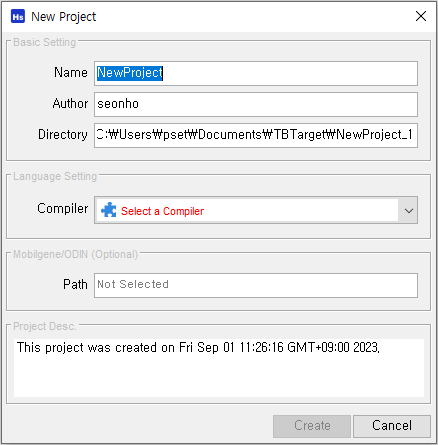Click the Mobilgene/ODIN Path field showing Not Selected
The height and width of the screenshot is (445, 438).
tap(256, 285)
